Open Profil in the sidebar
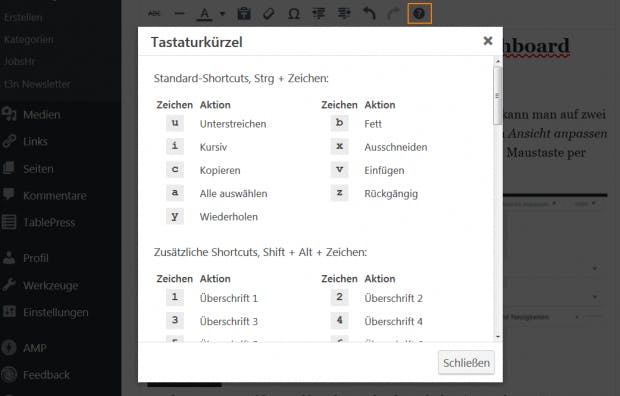Image resolution: width=620 pixels, height=396 pixels. (36, 258)
